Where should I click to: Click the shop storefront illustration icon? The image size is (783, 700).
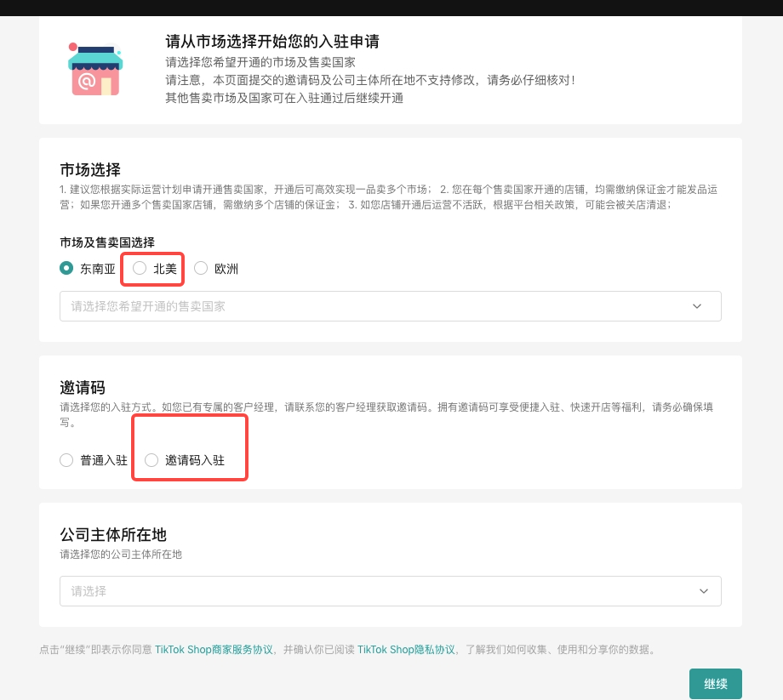95,69
